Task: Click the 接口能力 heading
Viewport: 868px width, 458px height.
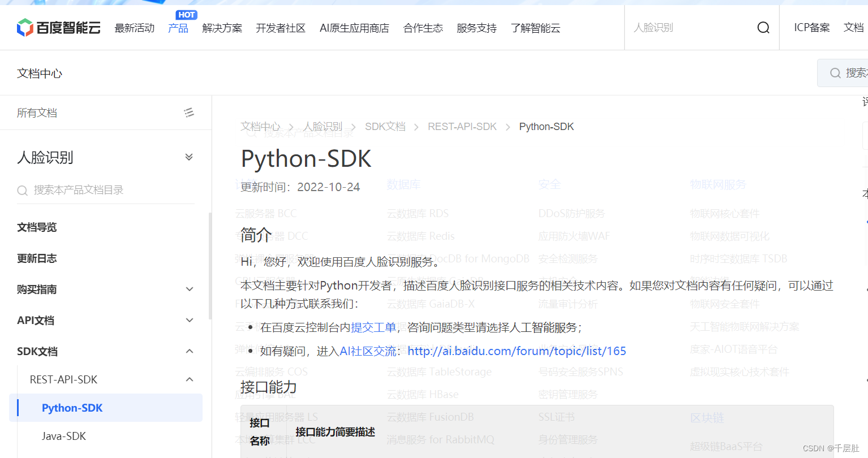Action: tap(269, 387)
